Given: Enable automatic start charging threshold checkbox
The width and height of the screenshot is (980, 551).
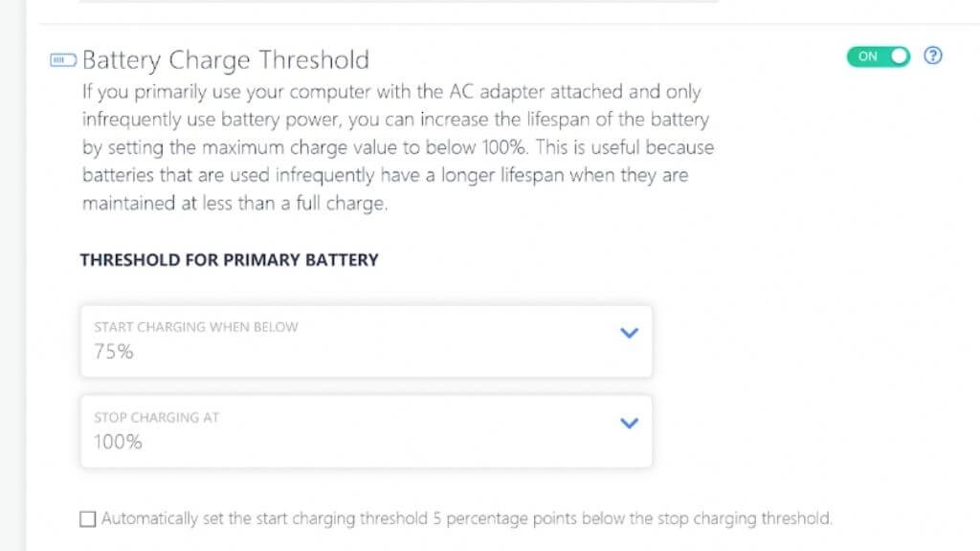Looking at the screenshot, I should [x=88, y=519].
